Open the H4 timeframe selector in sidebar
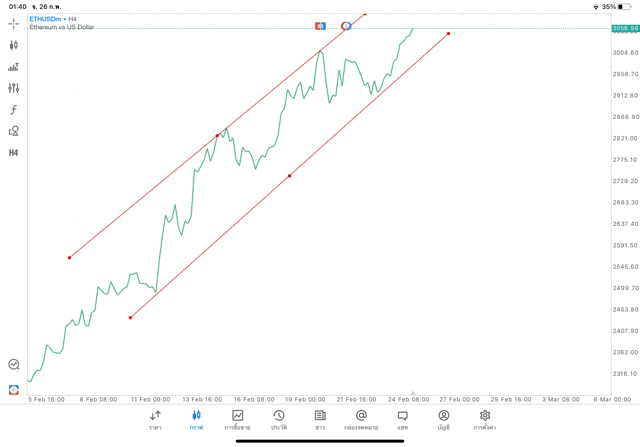The width and height of the screenshot is (640, 447). (14, 153)
